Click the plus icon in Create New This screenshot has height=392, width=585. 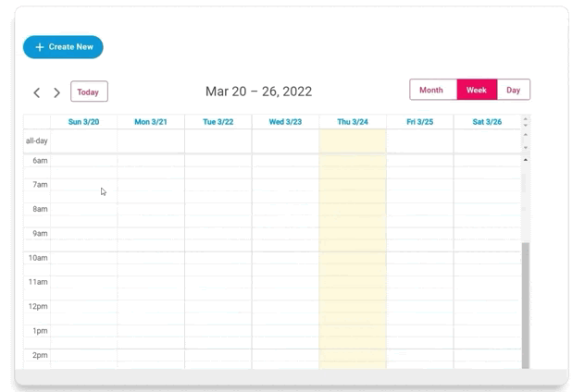[40, 47]
